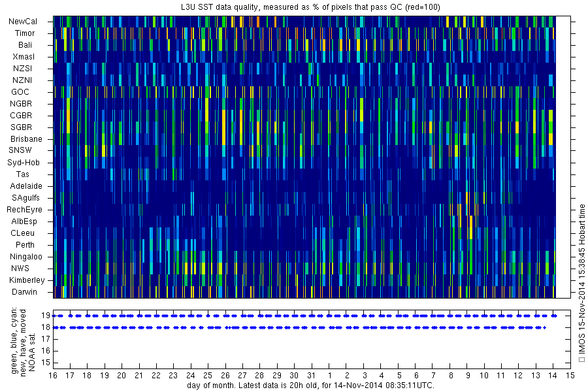Select the CGBR row label
This screenshot has width=588, height=392.
click(21, 116)
